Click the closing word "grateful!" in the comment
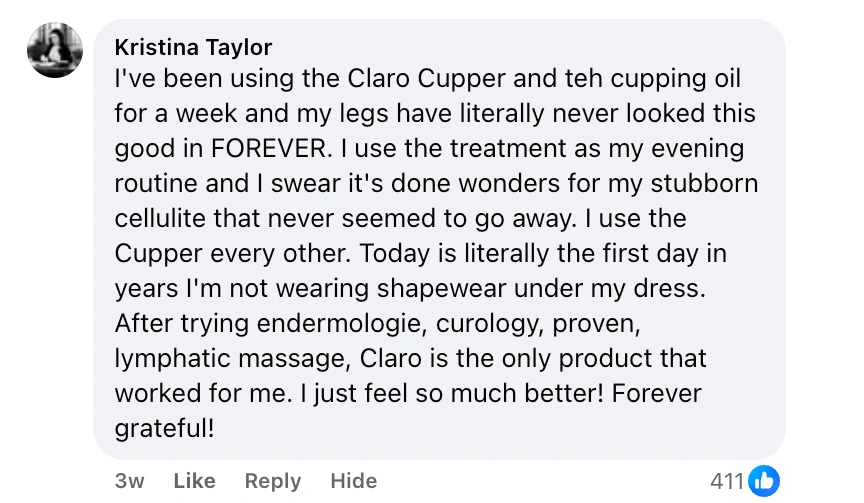864x503 pixels. [165, 428]
